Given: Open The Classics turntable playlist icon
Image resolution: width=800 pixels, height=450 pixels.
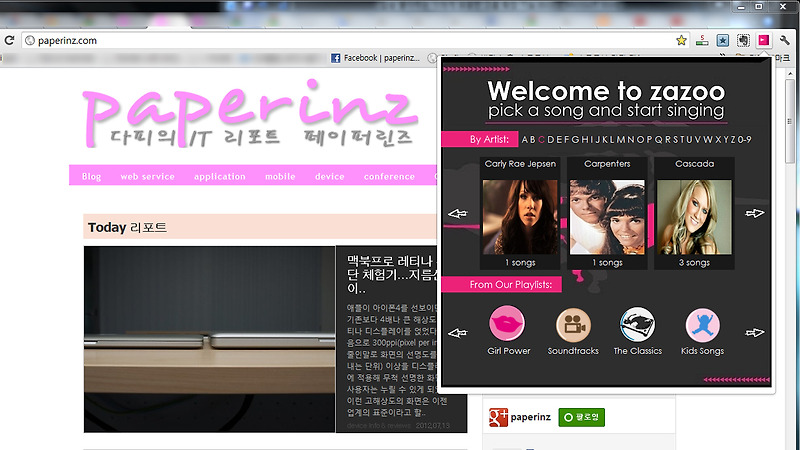Looking at the screenshot, I should click(x=638, y=324).
